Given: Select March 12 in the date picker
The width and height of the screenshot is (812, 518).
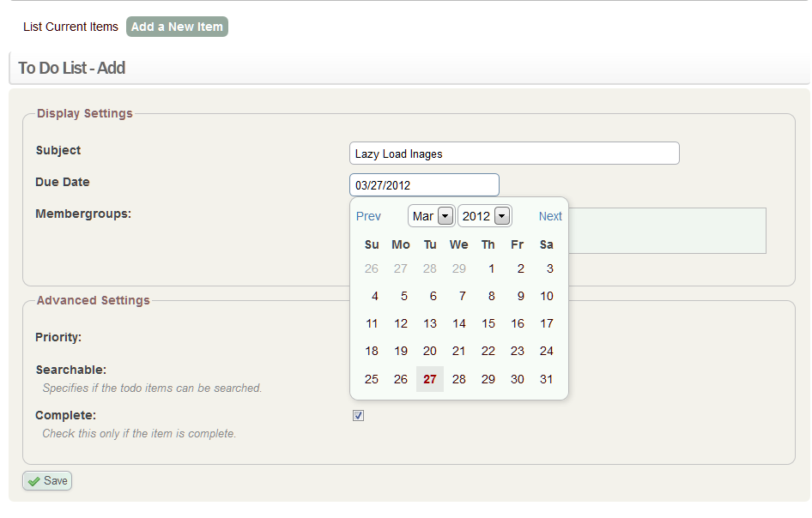Looking at the screenshot, I should pyautogui.click(x=401, y=323).
